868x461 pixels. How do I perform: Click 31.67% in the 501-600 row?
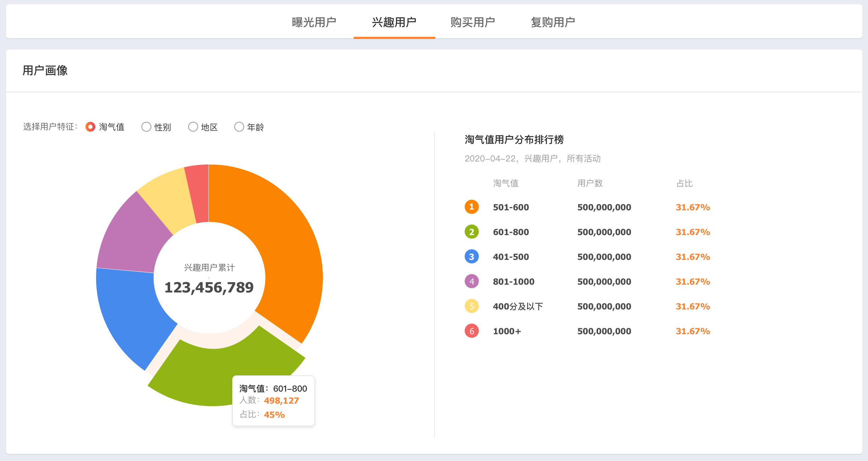coord(693,207)
